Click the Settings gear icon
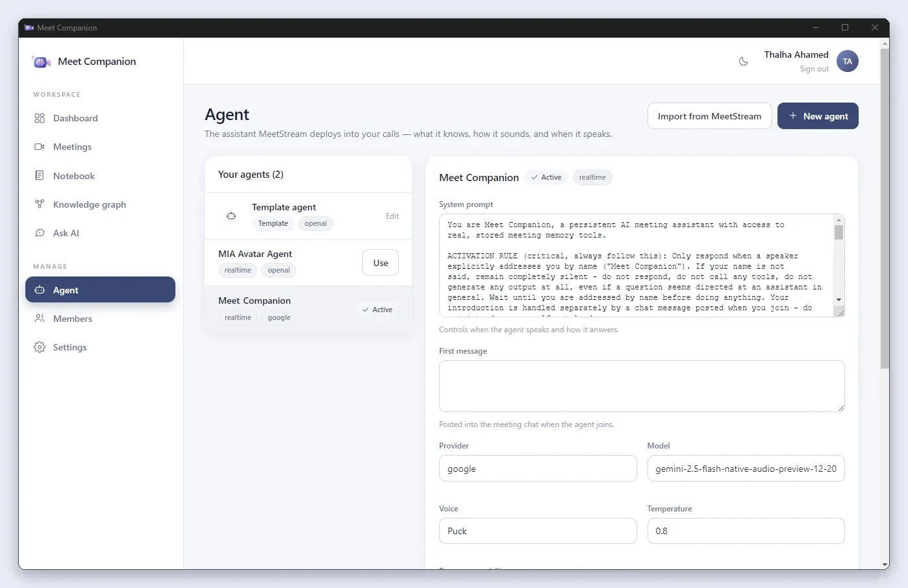Screen dimensions: 908x588 click(40, 347)
